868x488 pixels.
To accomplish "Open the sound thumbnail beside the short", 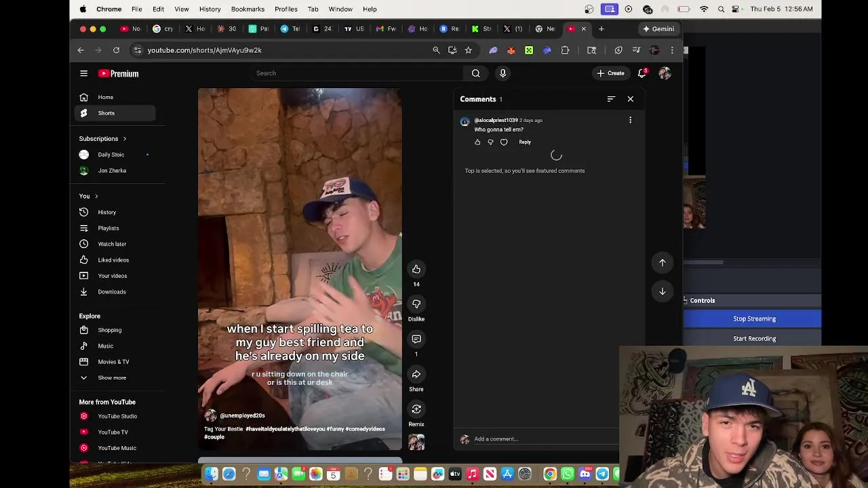I will pyautogui.click(x=416, y=443).
